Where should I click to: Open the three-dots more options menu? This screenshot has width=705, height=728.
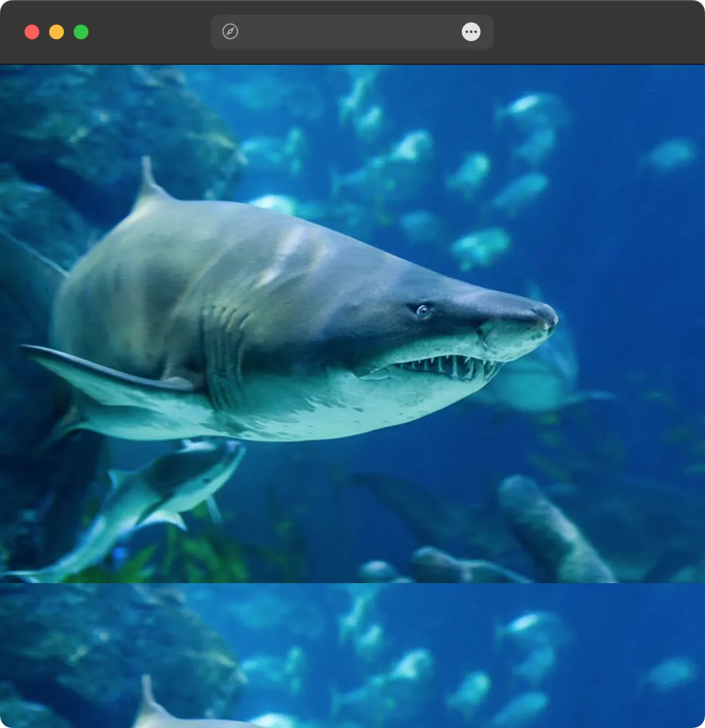[x=471, y=31]
